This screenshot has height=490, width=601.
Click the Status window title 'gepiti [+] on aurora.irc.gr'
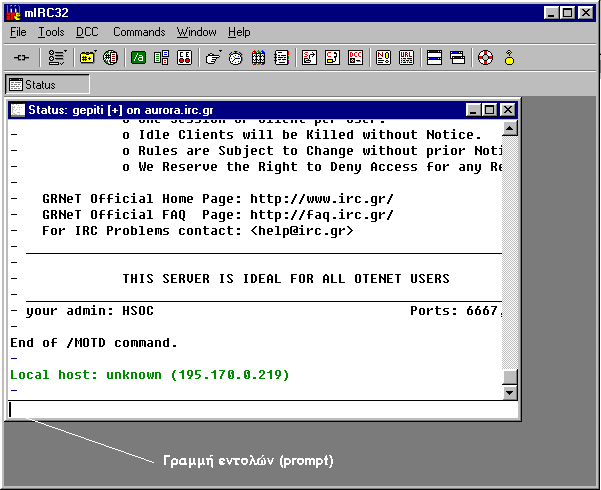coord(143,110)
